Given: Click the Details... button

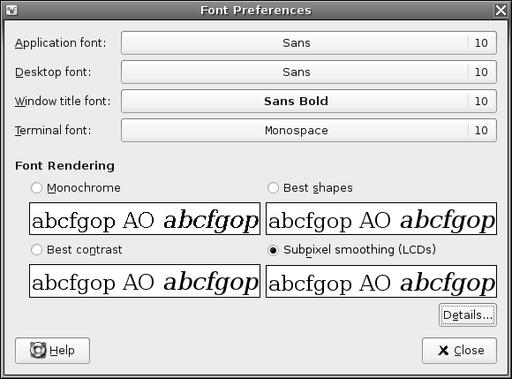Looking at the screenshot, I should (x=468, y=315).
